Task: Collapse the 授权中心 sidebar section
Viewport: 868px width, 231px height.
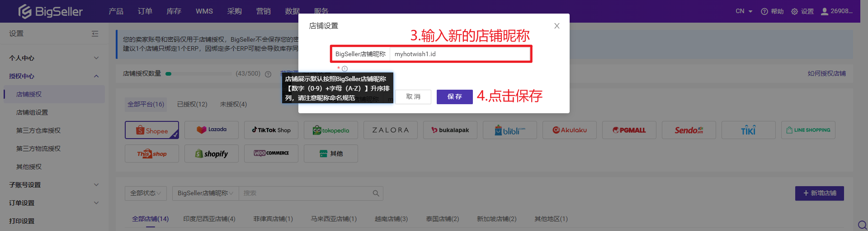Action: [x=54, y=76]
